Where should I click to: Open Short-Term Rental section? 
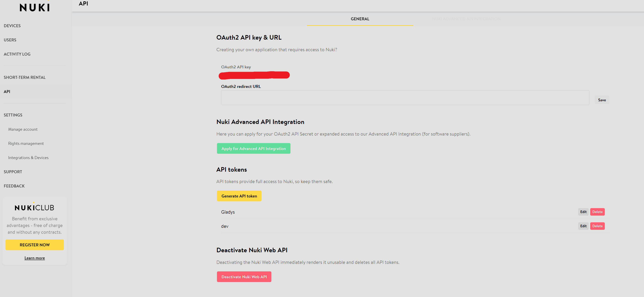(x=24, y=77)
